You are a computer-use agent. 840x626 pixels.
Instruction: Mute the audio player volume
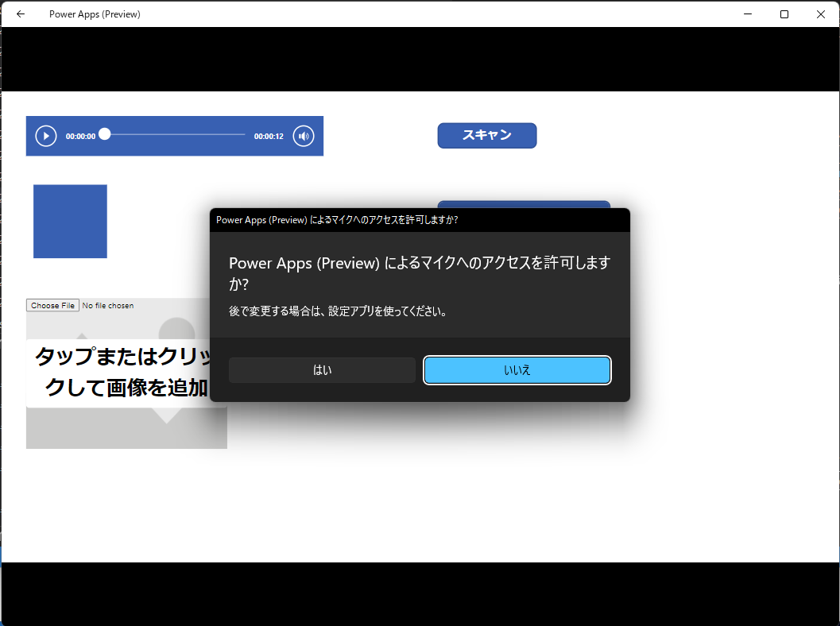pos(304,136)
